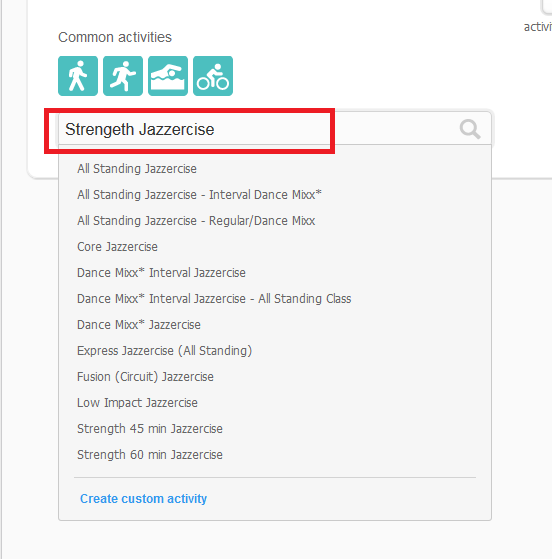
Task: Choose Fusion (Circuit) Jazzercise
Action: (145, 377)
